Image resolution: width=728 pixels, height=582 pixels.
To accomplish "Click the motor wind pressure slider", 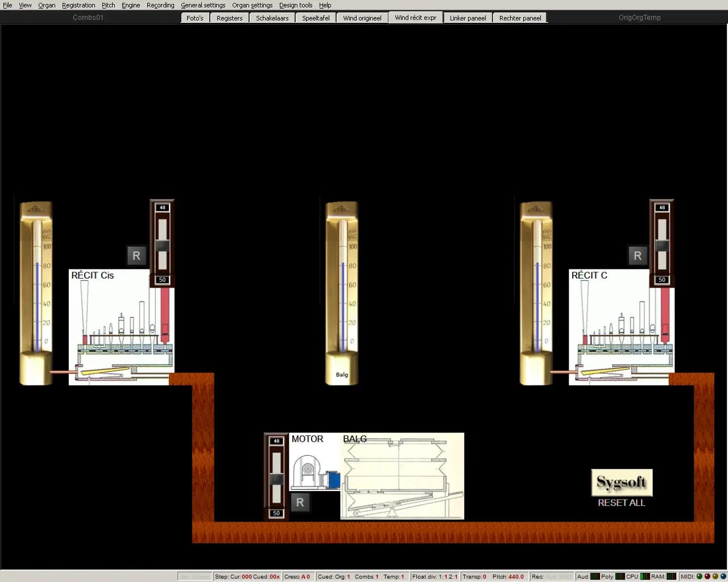I will tap(276, 477).
